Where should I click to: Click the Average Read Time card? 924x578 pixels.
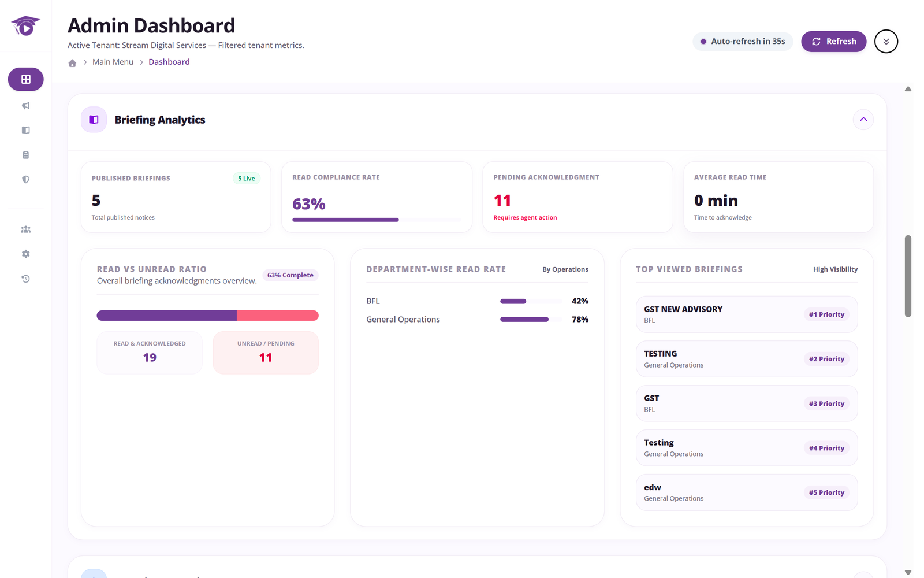778,197
